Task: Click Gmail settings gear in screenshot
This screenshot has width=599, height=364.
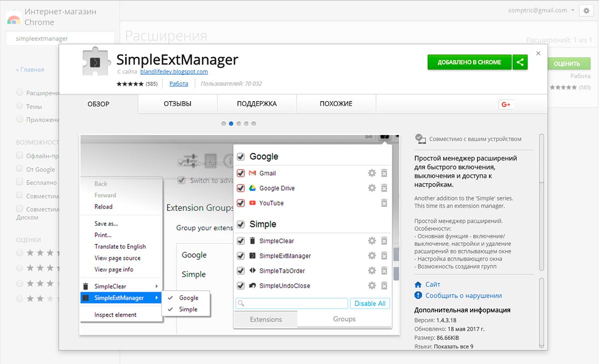Action: [372, 173]
